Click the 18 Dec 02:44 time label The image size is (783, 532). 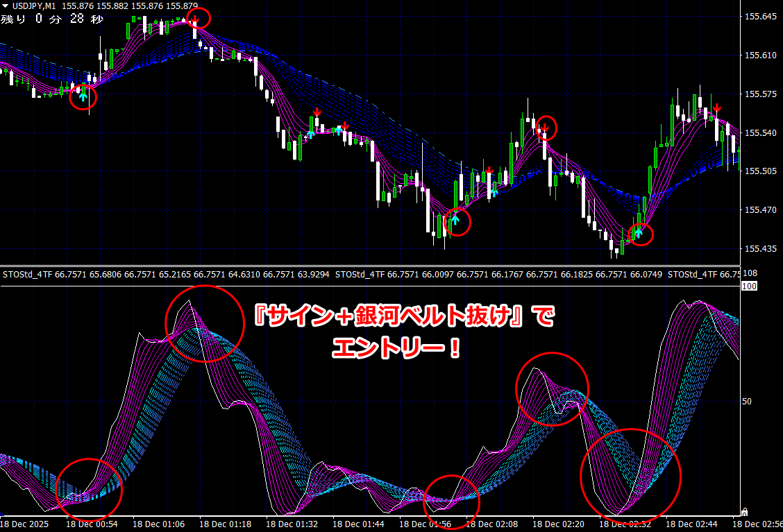(x=693, y=524)
